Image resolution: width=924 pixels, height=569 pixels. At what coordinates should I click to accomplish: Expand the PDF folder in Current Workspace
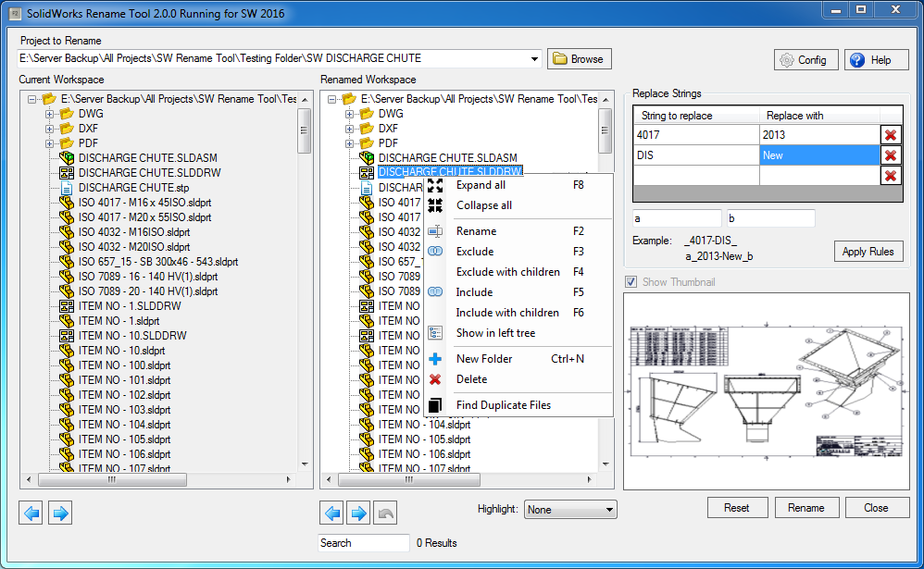click(49, 143)
